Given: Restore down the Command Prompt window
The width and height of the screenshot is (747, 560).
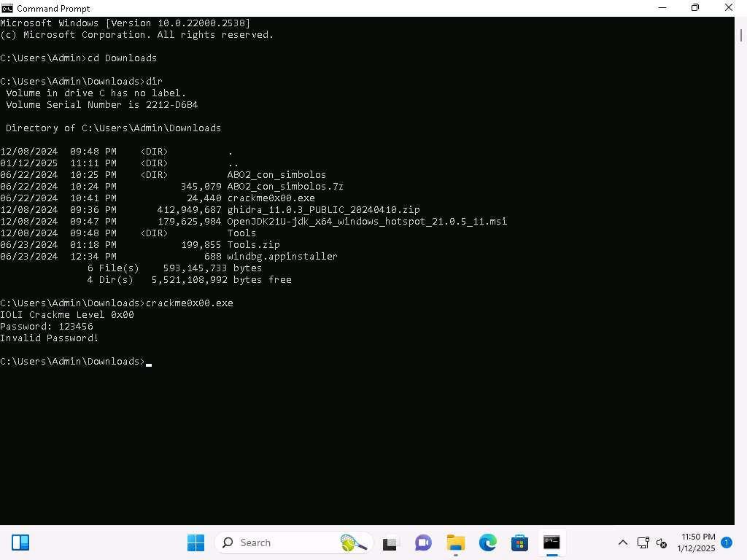Looking at the screenshot, I should (695, 8).
